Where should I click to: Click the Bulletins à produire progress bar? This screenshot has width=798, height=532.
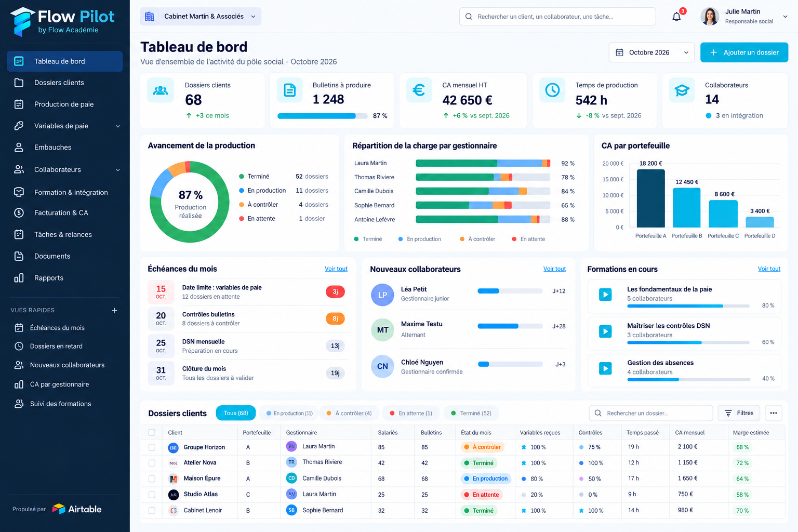tap(322, 116)
